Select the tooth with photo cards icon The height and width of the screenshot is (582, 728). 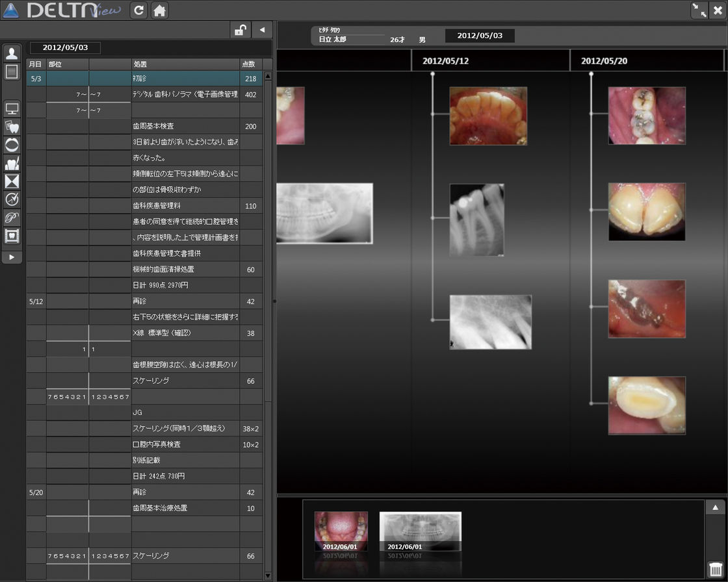pos(12,127)
